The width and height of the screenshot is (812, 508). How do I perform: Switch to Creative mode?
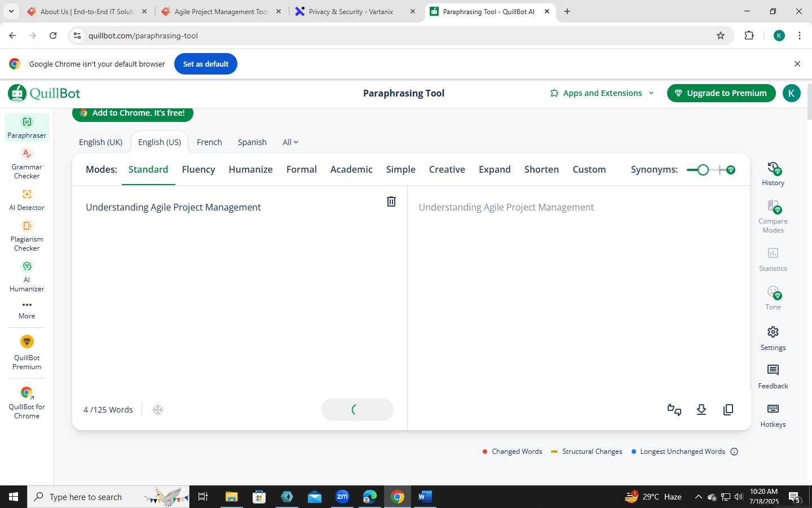(447, 169)
